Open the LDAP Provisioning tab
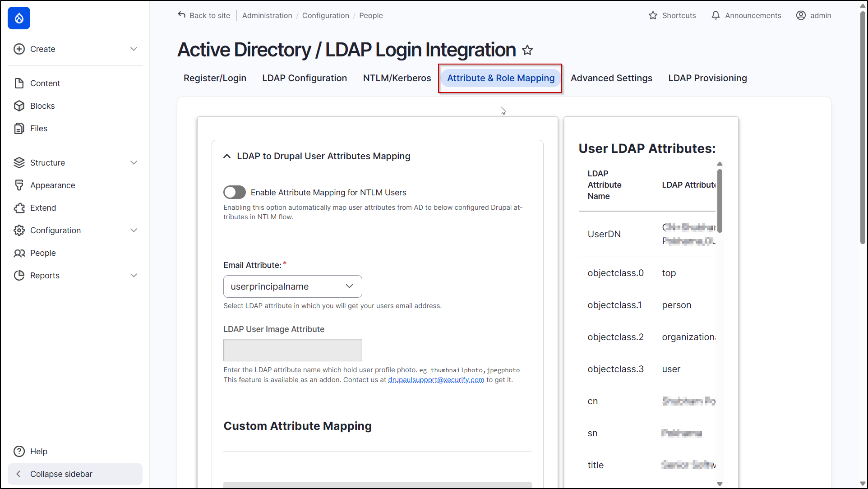This screenshot has width=868, height=489. click(707, 78)
